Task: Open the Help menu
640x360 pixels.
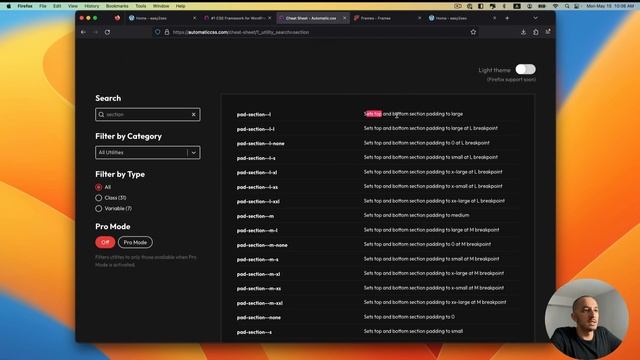Action: point(180,6)
